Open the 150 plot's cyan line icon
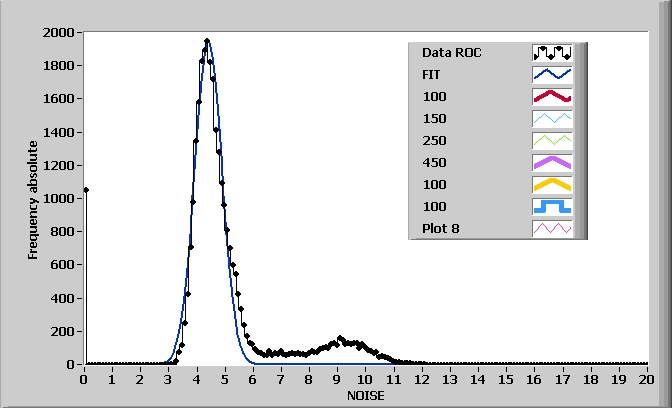 tap(551, 118)
